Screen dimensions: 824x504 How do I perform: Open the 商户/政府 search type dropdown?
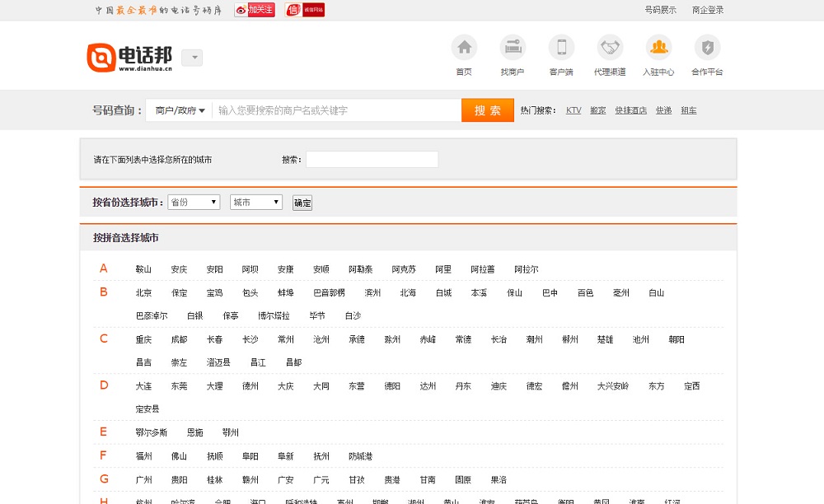pyautogui.click(x=180, y=110)
